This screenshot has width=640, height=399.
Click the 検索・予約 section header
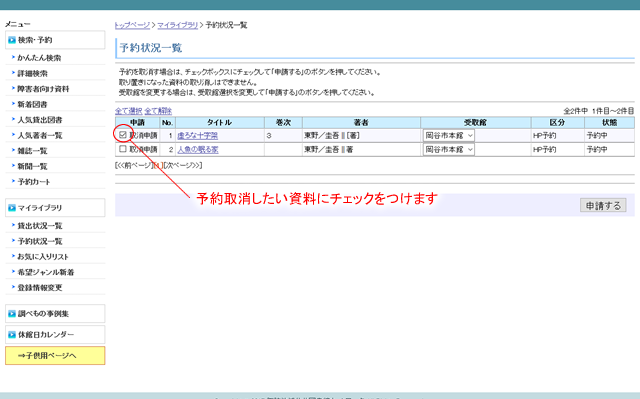(x=55, y=40)
